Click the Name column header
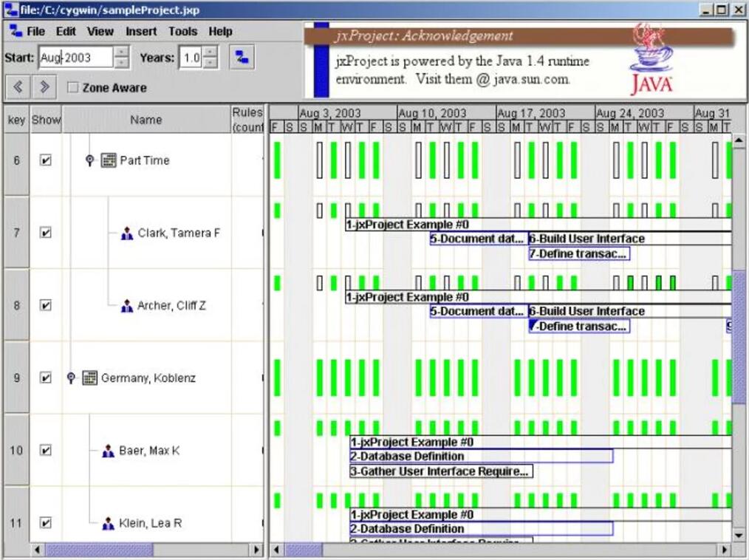749x560 pixels. point(146,120)
